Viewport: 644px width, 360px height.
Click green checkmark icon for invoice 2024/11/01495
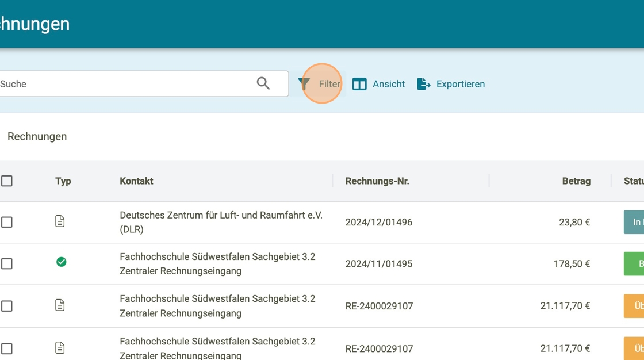[61, 262]
